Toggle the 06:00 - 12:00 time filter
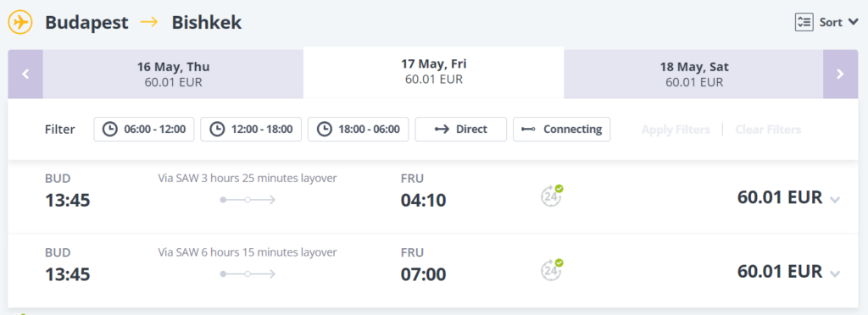This screenshot has width=868, height=315. click(x=144, y=130)
